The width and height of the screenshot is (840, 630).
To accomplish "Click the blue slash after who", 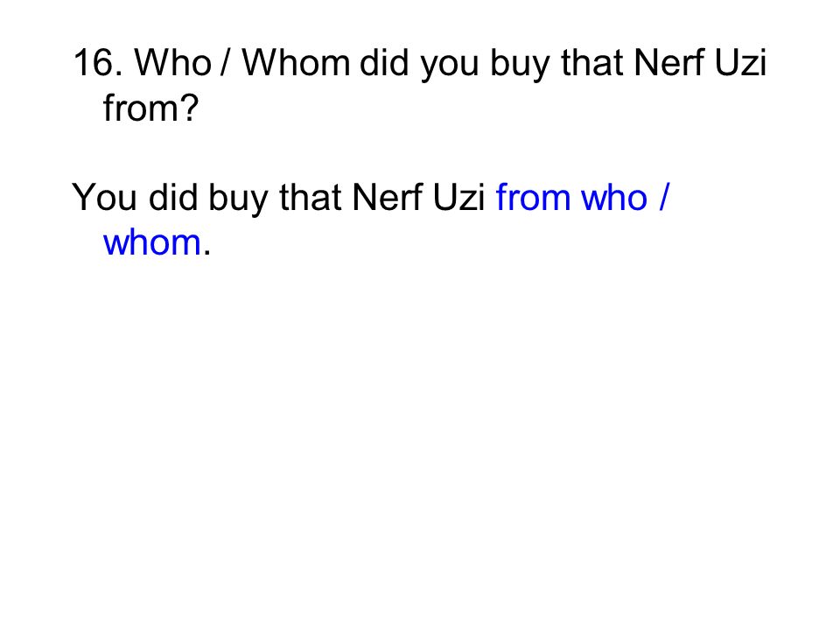I will [664, 198].
